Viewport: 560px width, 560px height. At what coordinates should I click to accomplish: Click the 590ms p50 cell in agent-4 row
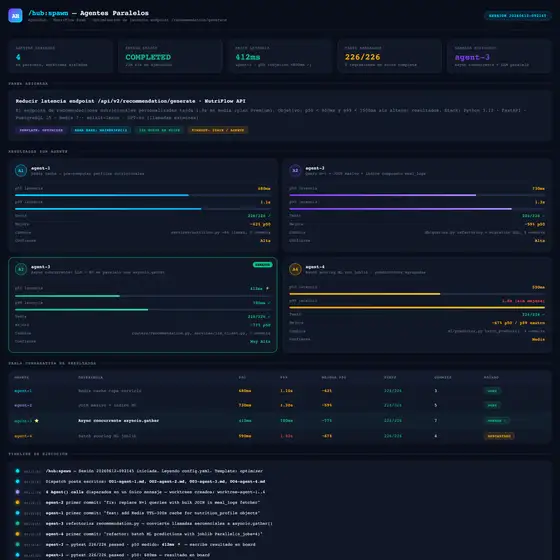pos(245,436)
